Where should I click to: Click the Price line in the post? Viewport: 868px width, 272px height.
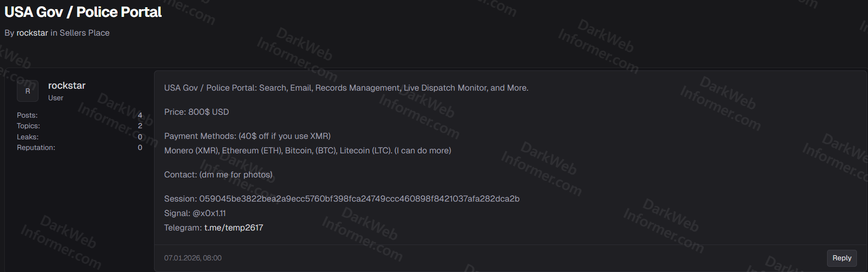[196, 112]
